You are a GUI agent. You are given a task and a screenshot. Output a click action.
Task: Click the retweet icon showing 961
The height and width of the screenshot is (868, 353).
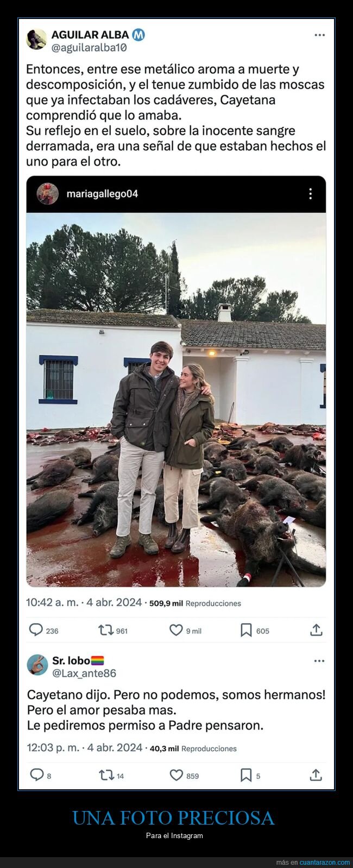coord(105,630)
